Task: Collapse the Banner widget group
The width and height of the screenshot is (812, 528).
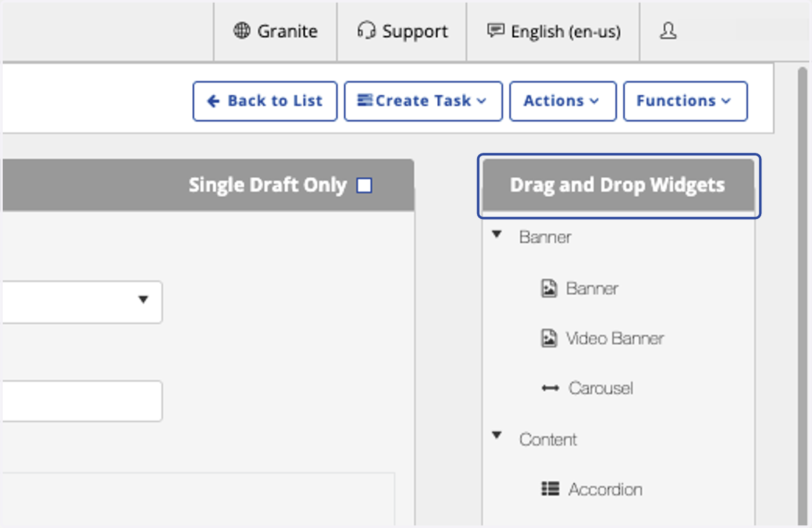Action: [x=497, y=235]
